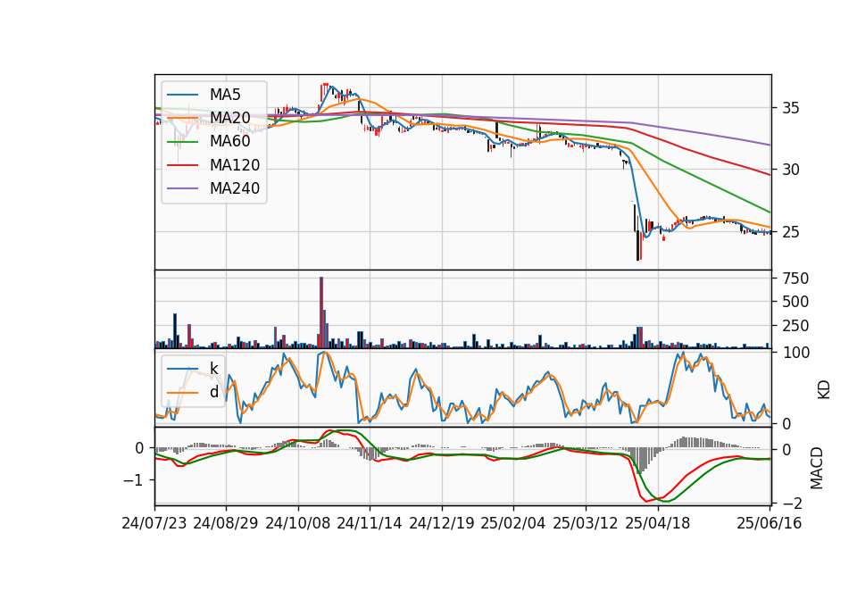Click the red MA120 line sample in legend
Screen dimensions: 857x616
tap(182, 165)
